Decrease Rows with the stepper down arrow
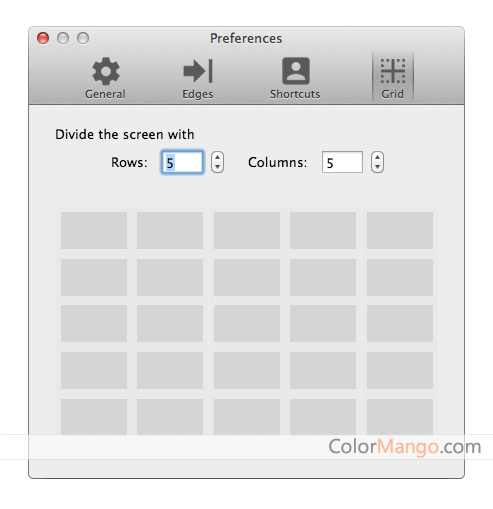This screenshot has width=493, height=509. [x=217, y=167]
